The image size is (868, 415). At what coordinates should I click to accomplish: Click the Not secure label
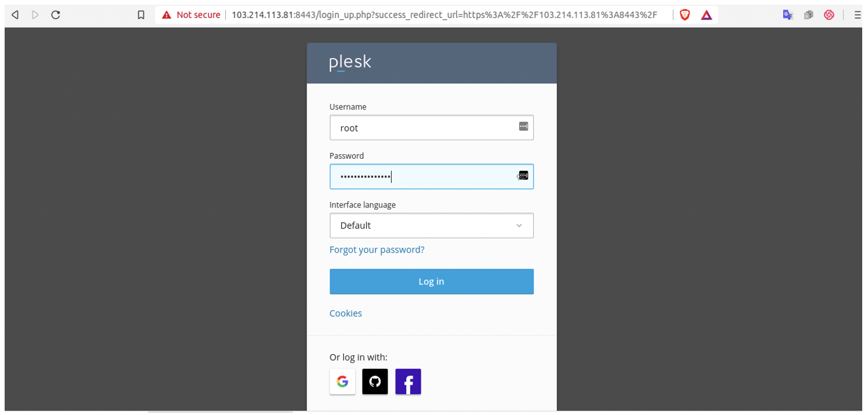click(199, 14)
